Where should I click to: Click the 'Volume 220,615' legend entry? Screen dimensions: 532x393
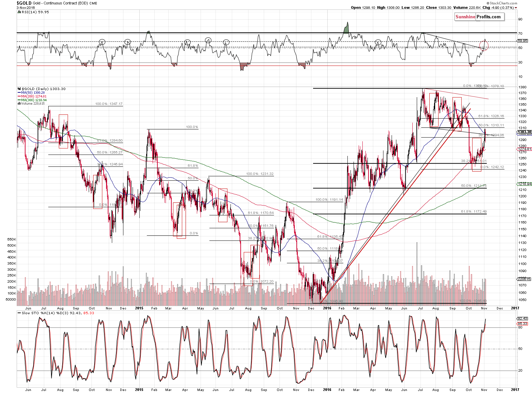tap(33, 104)
